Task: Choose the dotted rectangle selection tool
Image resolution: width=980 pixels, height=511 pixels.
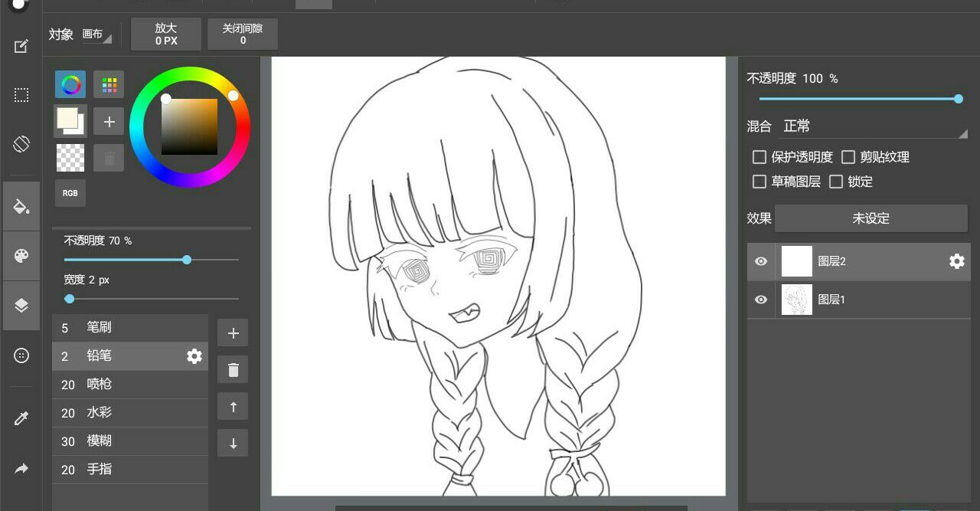Action: [21, 95]
